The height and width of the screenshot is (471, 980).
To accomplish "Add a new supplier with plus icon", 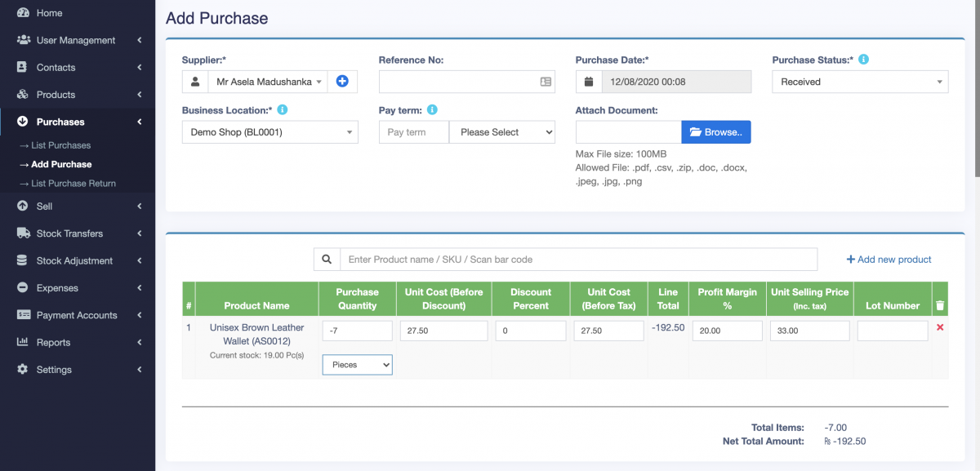I will [342, 82].
